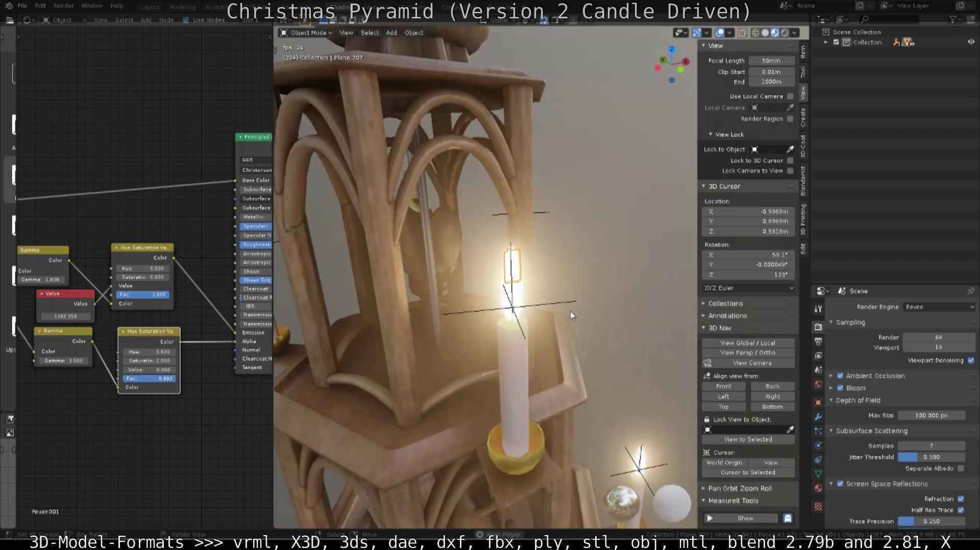Switch to the Item sidebar tab

[x=803, y=52]
